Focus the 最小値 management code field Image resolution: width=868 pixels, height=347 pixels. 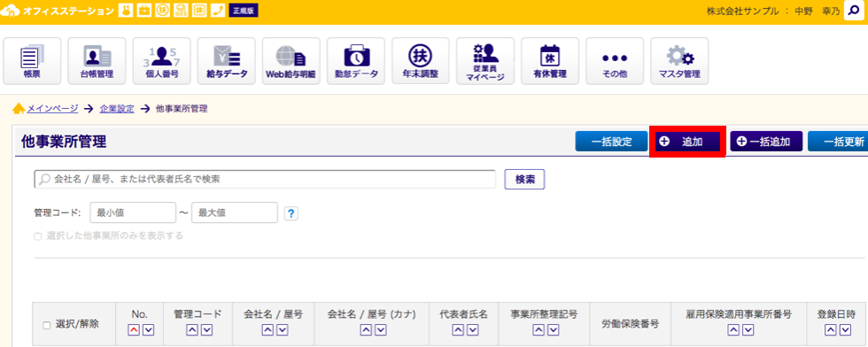click(x=133, y=212)
